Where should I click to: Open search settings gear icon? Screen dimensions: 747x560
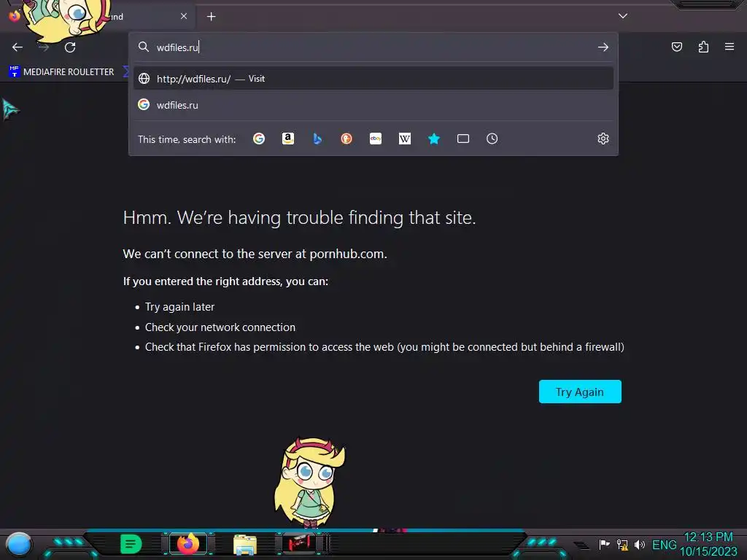click(603, 139)
